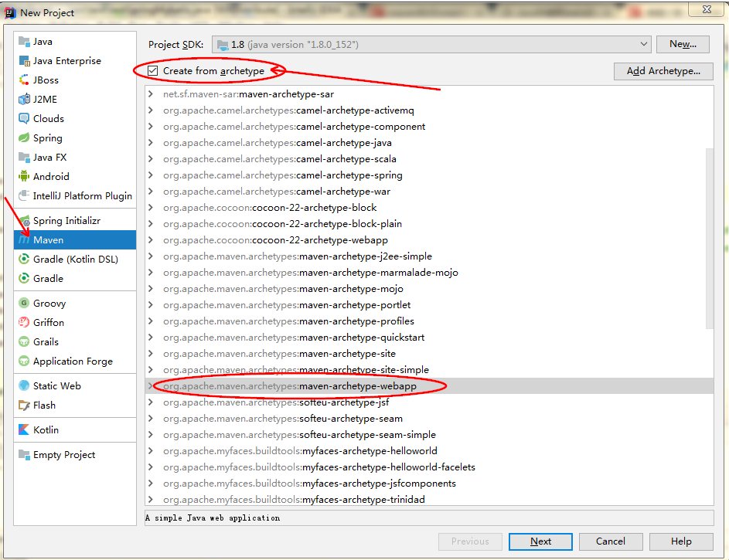Click the Maven icon in sidebar
Screen dimensions: 729x560
24,240
